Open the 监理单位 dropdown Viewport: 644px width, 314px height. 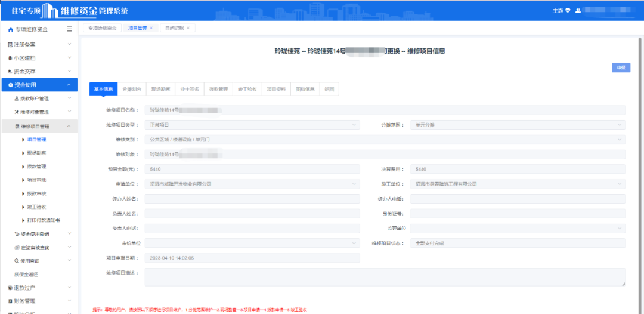click(518, 229)
